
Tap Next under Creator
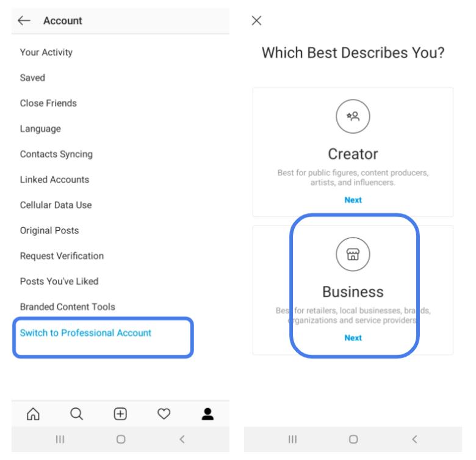pos(353,200)
